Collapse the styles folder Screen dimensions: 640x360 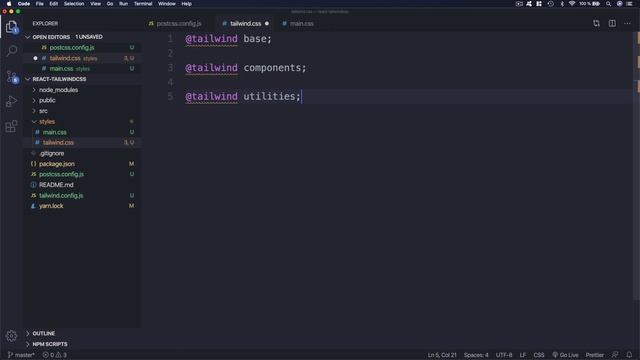(83, 122)
